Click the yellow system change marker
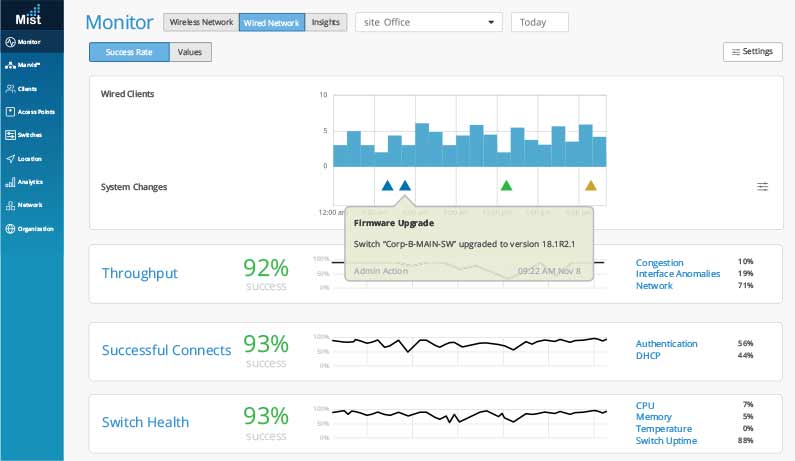This screenshot has height=461, width=795. point(590,185)
